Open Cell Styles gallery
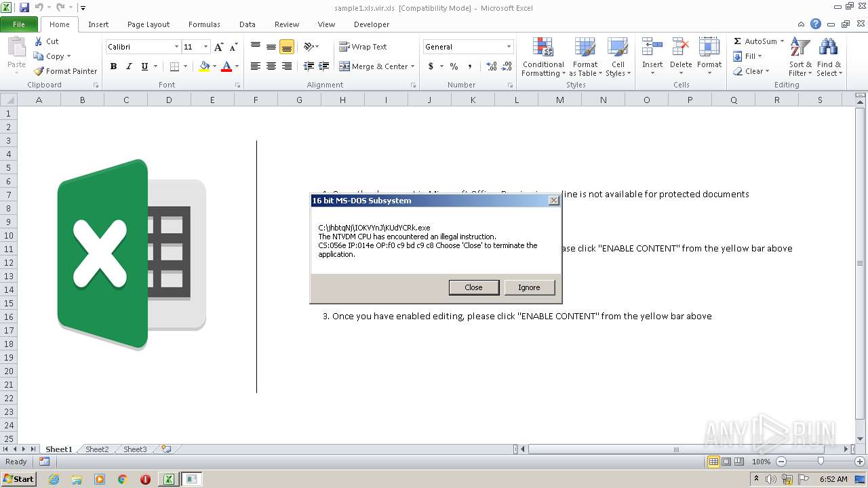868x488 pixels. pyautogui.click(x=618, y=58)
